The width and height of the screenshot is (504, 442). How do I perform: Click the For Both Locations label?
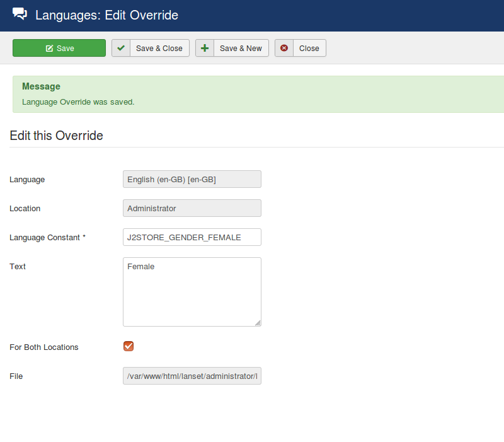pyautogui.click(x=44, y=347)
